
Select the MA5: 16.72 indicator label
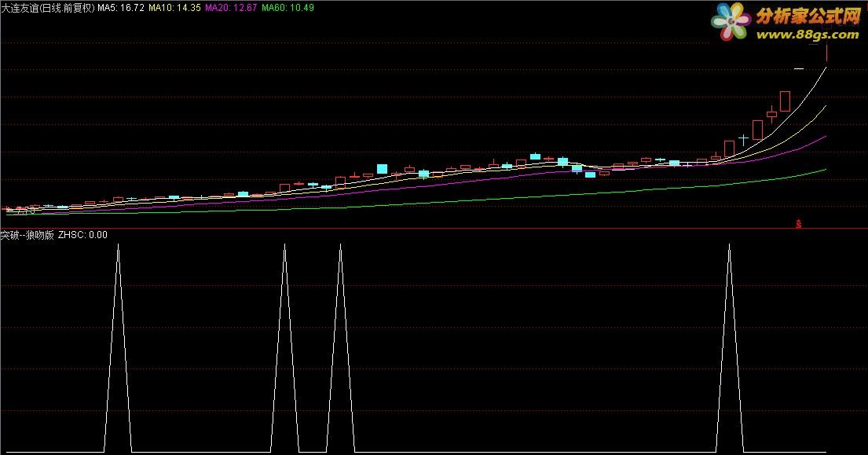click(121, 8)
